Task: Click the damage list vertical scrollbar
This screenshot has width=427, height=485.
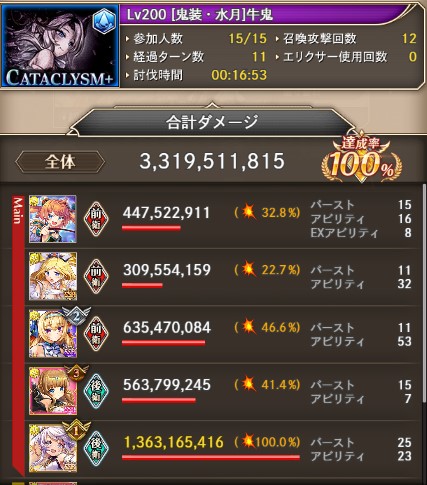Action: [424, 330]
